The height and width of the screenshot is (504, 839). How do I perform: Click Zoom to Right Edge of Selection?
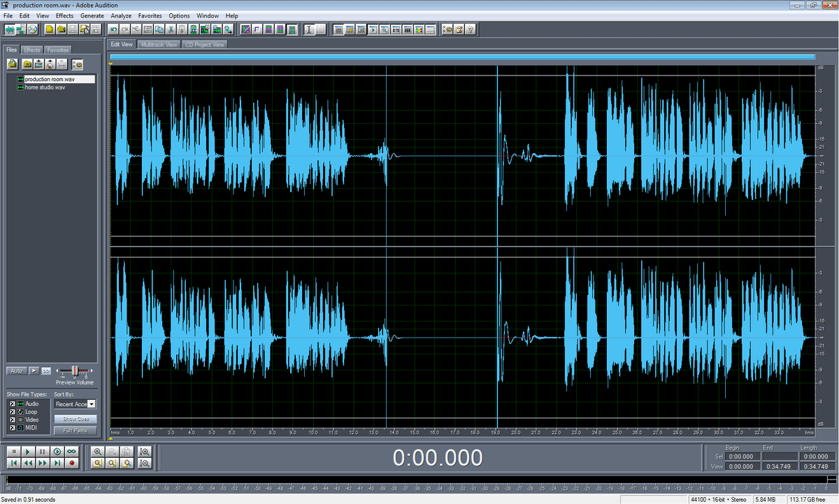127,463
